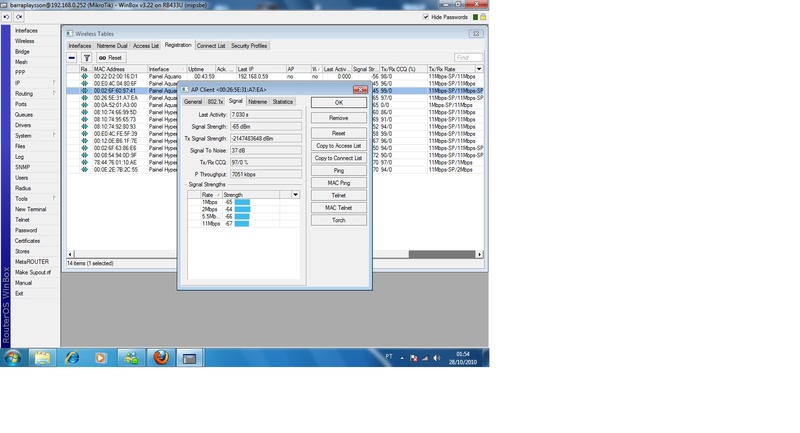
Task: Click the Telnet button in AP Client dialog
Action: point(339,195)
